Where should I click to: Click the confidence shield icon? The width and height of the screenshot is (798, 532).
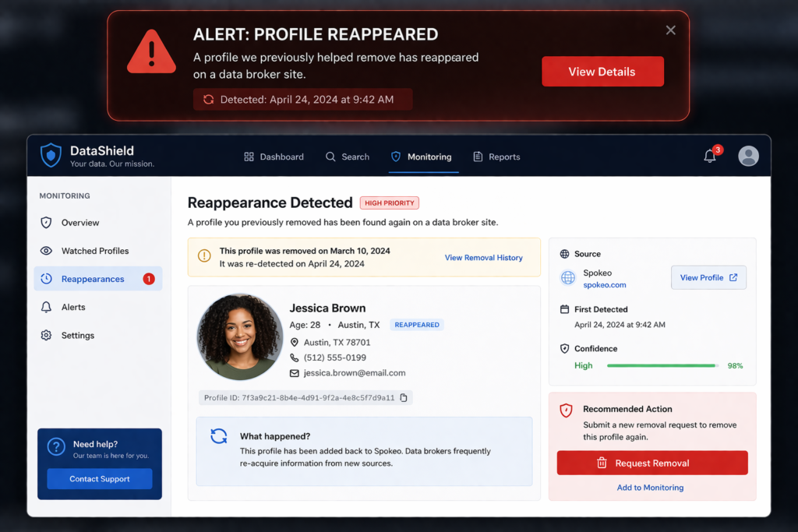click(x=565, y=348)
